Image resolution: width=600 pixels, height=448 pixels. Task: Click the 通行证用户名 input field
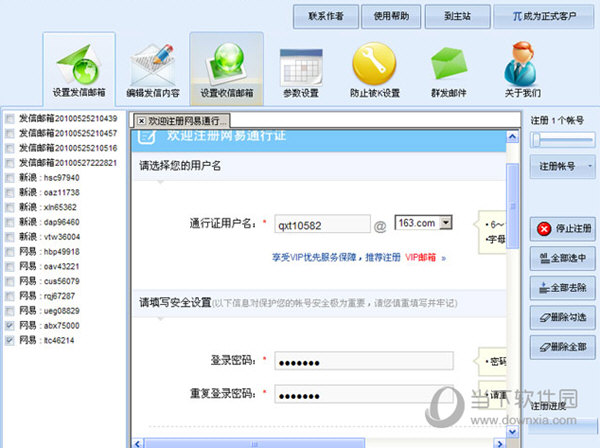(x=322, y=225)
